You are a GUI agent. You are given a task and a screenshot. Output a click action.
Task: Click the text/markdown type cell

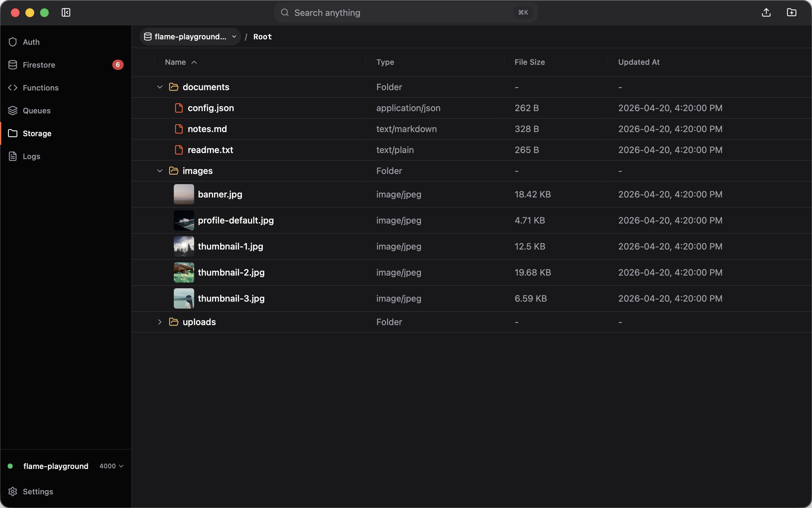406,129
